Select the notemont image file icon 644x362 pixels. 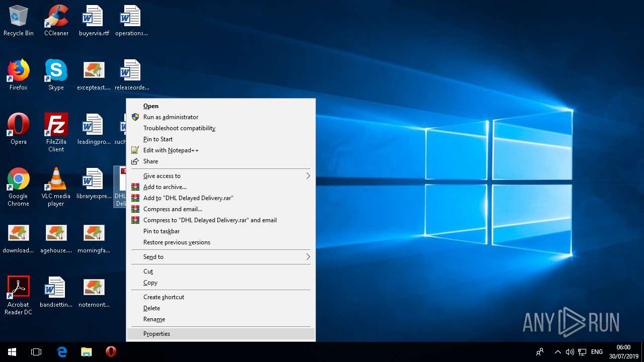click(x=94, y=292)
